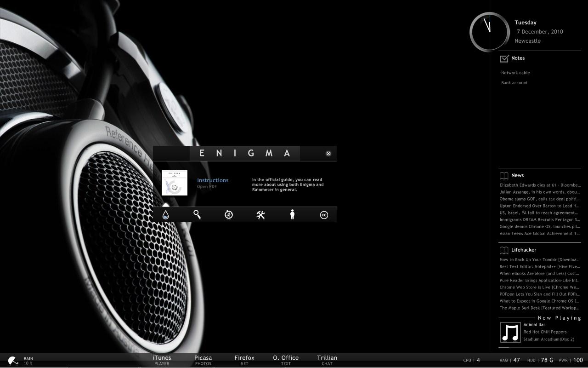
Task: Open the Elizabeth Edwards headline in News
Action: (x=540, y=185)
